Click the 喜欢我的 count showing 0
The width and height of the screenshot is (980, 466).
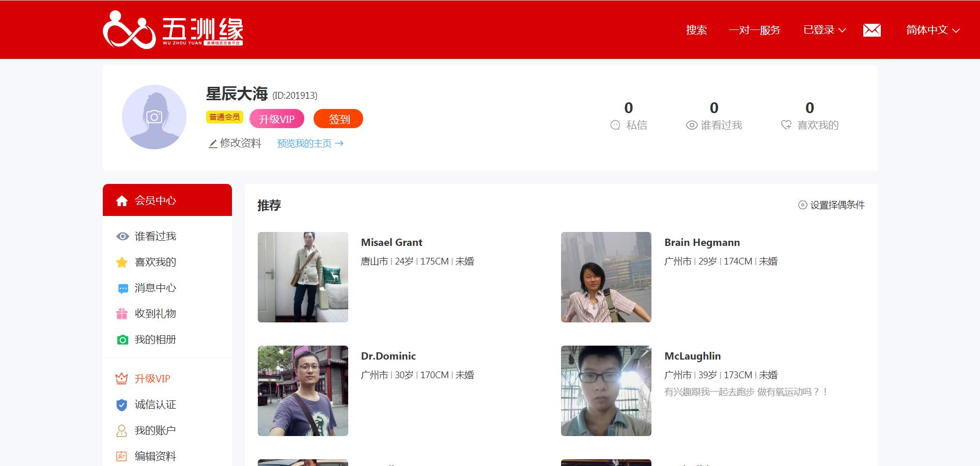pyautogui.click(x=810, y=107)
